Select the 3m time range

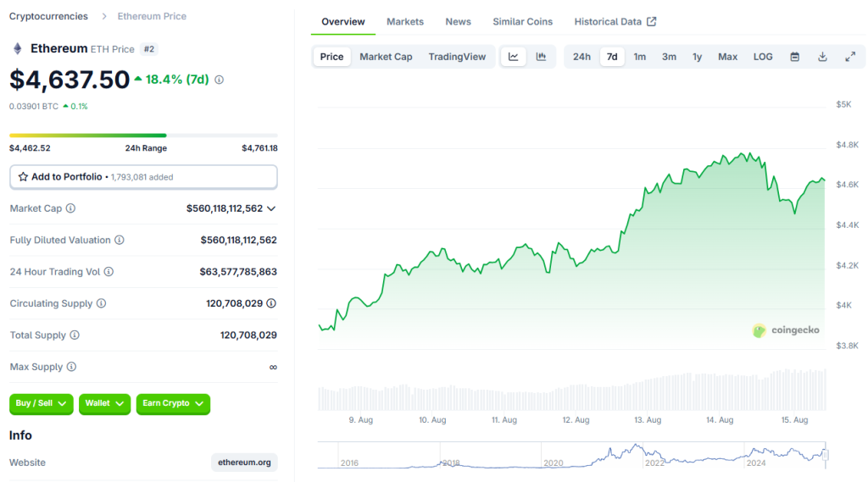pyautogui.click(x=669, y=57)
